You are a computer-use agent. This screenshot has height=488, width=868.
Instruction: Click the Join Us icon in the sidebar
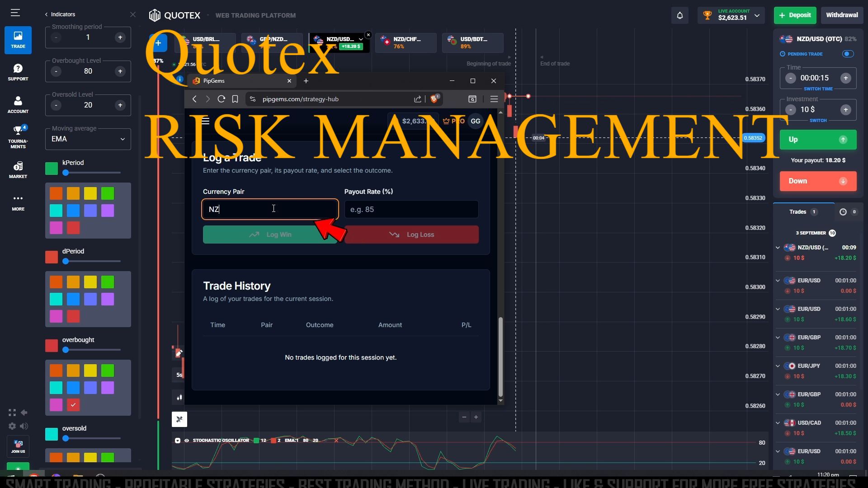(18, 446)
